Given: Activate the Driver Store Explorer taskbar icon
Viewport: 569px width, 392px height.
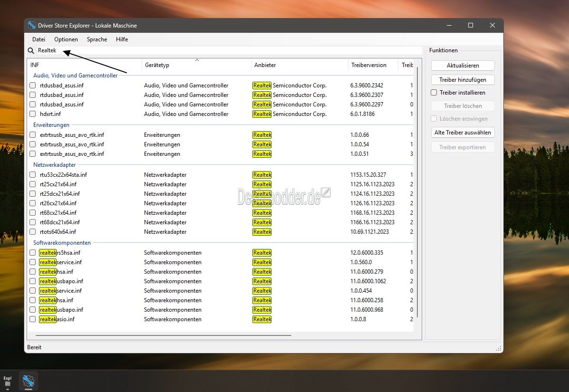Looking at the screenshot, I should click(x=29, y=381).
